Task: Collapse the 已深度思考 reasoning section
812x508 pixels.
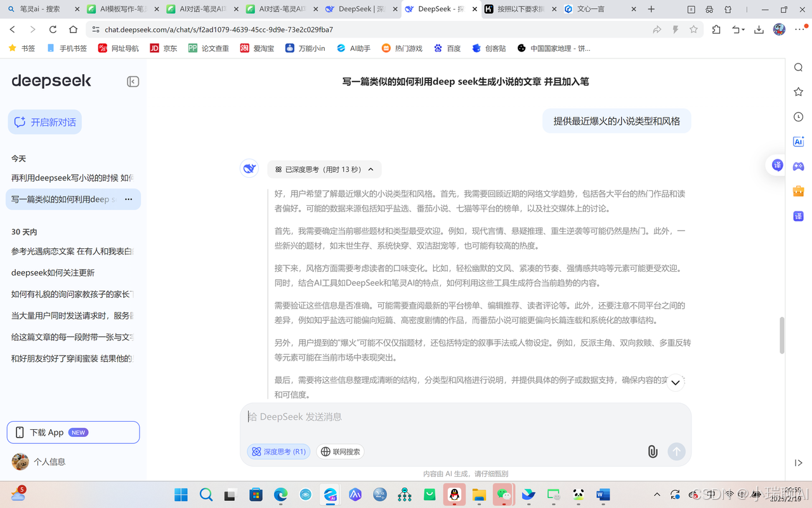Action: (324, 170)
